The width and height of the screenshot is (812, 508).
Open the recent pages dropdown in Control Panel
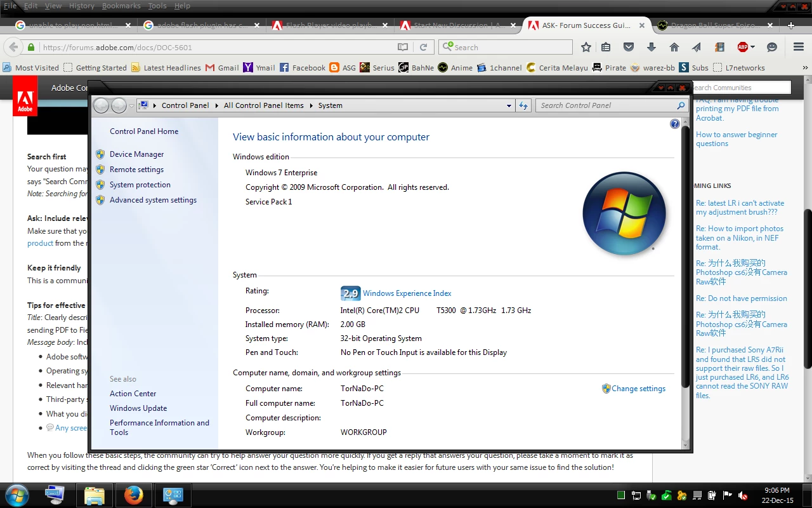[132, 106]
